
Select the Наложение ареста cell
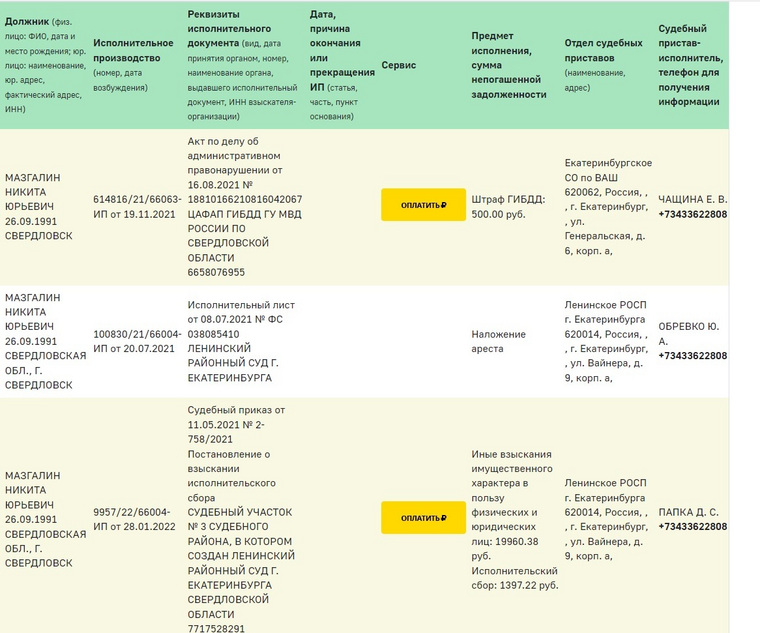pyautogui.click(x=498, y=341)
